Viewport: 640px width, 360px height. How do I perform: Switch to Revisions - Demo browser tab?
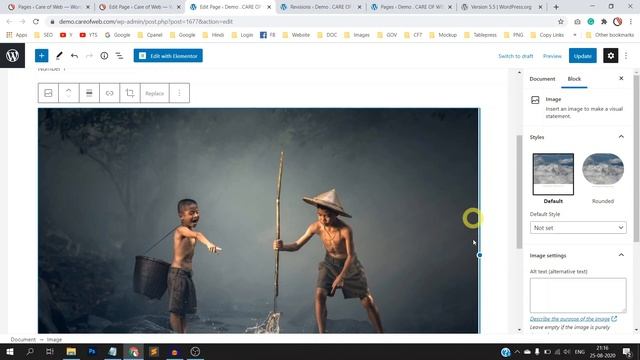[320, 7]
